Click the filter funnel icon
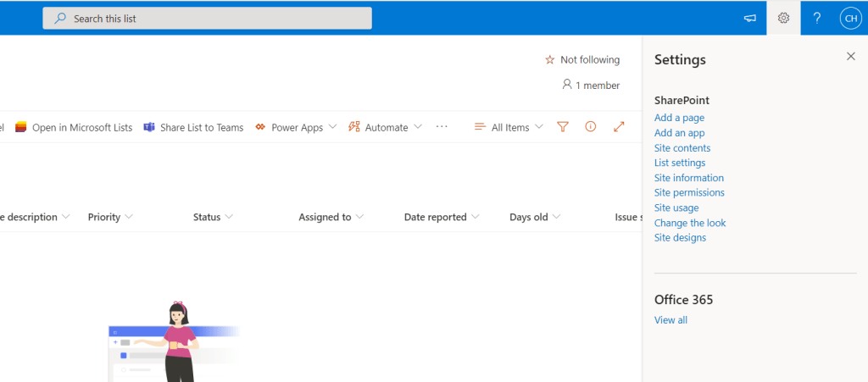Viewport: 868px width, 382px height. point(562,127)
